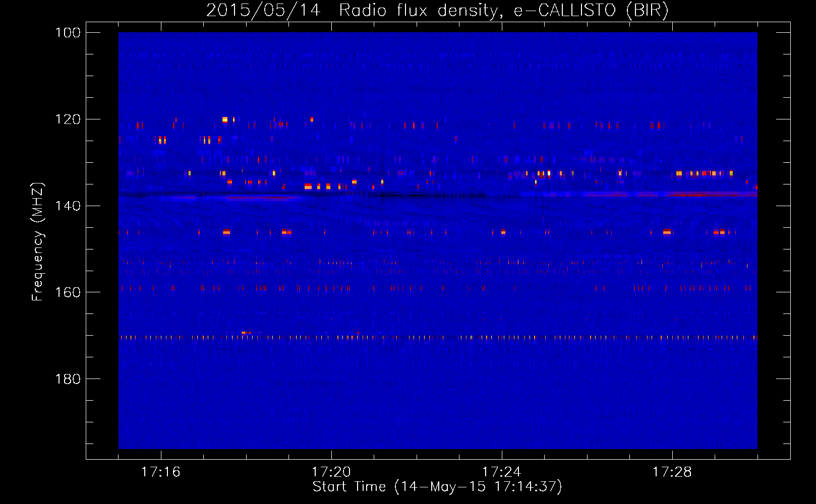Select the '160' frequency tick label
Screen dimensions: 816x504
tap(68, 292)
